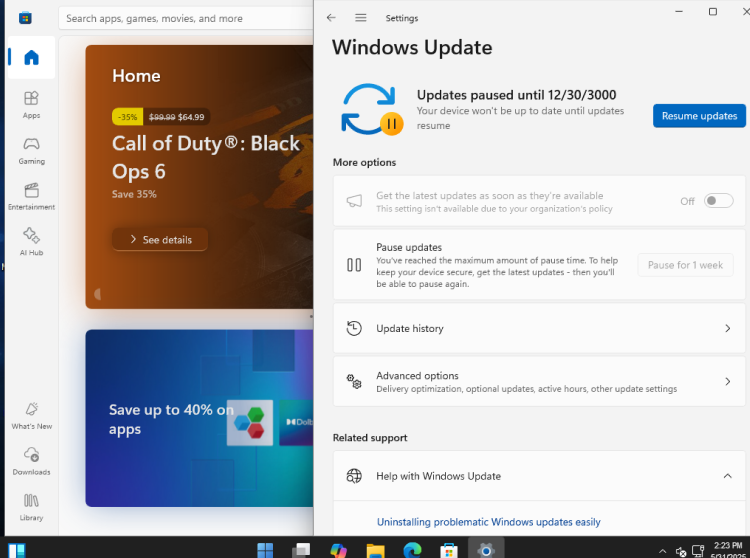Open Downloads in Microsoft Store sidebar
The height and width of the screenshot is (558, 750).
tap(31, 461)
